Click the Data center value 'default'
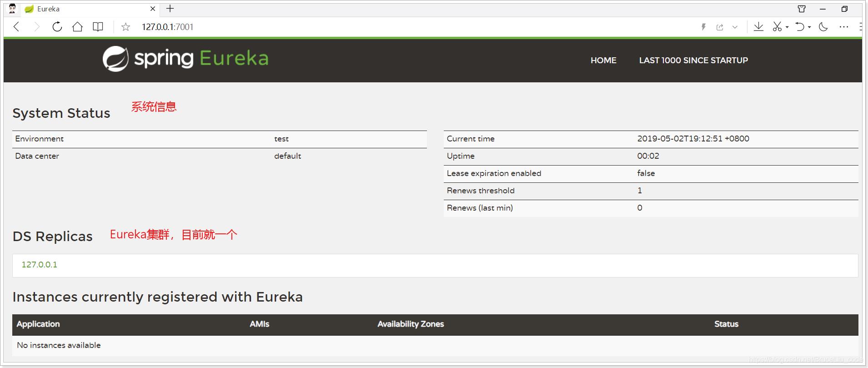 click(287, 156)
